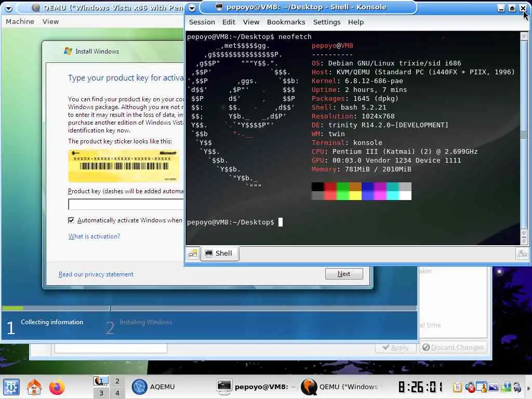Screen dimensions: 532x399
Task: Toggle Automatically activate Windows checkbox
Action: (x=71, y=220)
